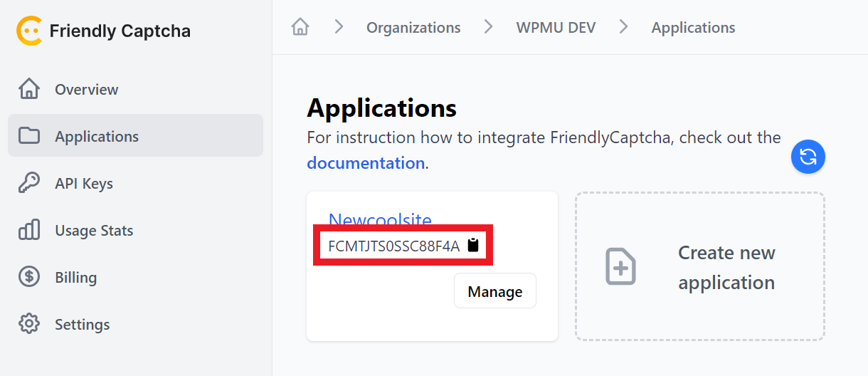Click the Friendly Captcha logo icon
Image resolution: width=868 pixels, height=376 pixels.
pyautogui.click(x=29, y=31)
